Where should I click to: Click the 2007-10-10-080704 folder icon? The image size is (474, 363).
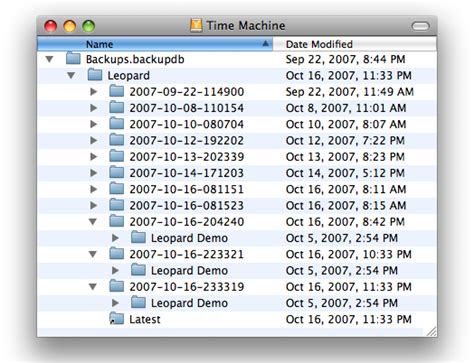(x=117, y=123)
